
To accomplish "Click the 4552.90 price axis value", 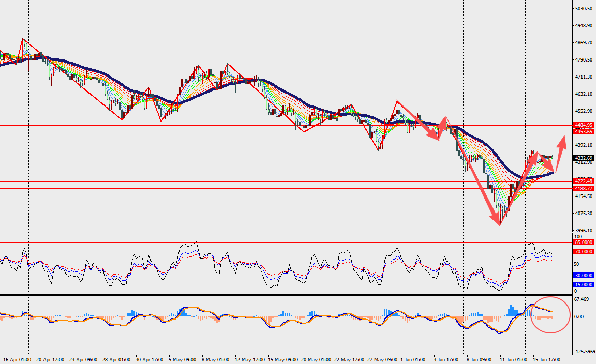I will pos(584,111).
